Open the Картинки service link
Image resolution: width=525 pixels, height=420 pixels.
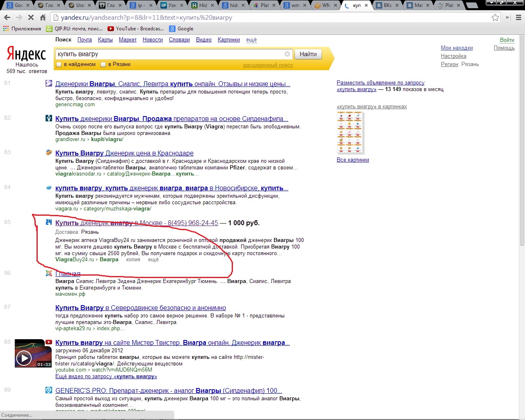229,40
